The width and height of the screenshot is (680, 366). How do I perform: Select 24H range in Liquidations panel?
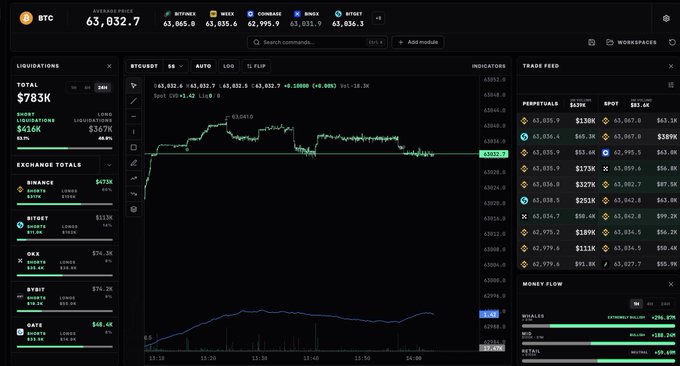point(103,88)
